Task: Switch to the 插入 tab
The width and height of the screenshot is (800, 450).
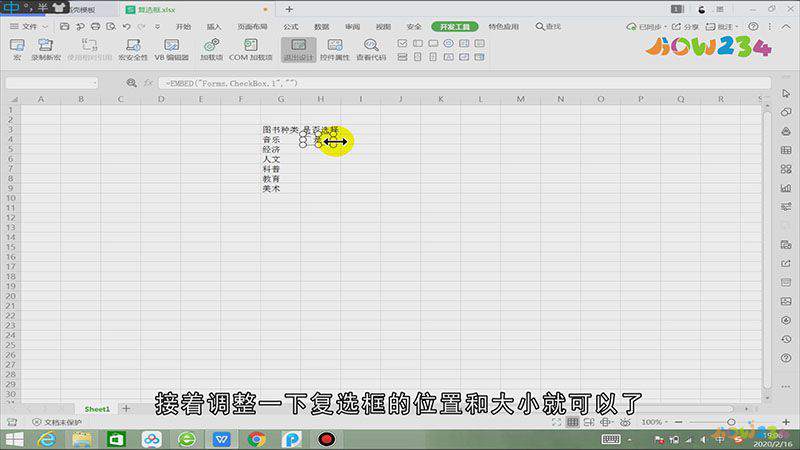Action: pyautogui.click(x=214, y=26)
